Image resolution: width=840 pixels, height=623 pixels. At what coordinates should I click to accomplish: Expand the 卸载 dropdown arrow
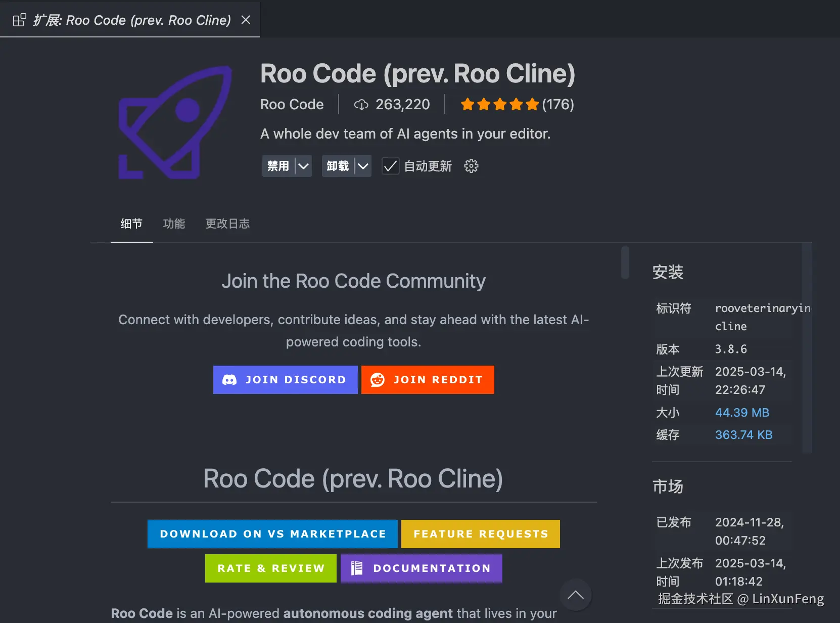coord(363,166)
